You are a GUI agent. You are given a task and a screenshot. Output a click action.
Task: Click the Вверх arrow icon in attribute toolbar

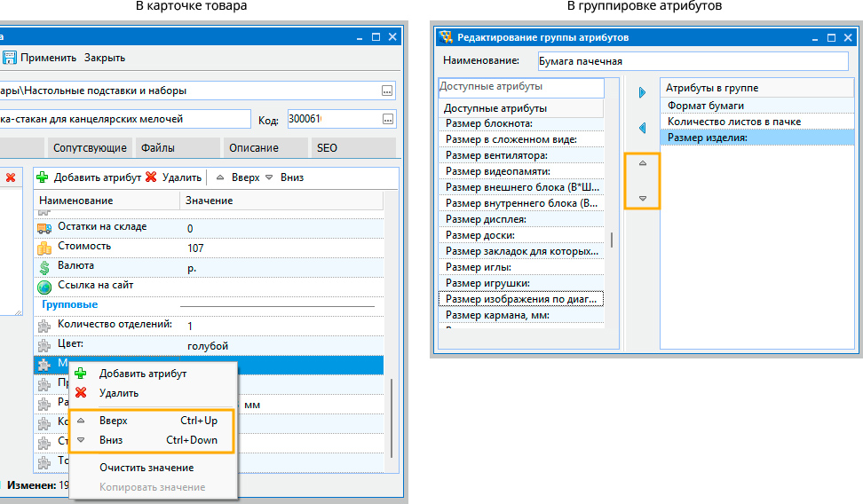point(220,177)
